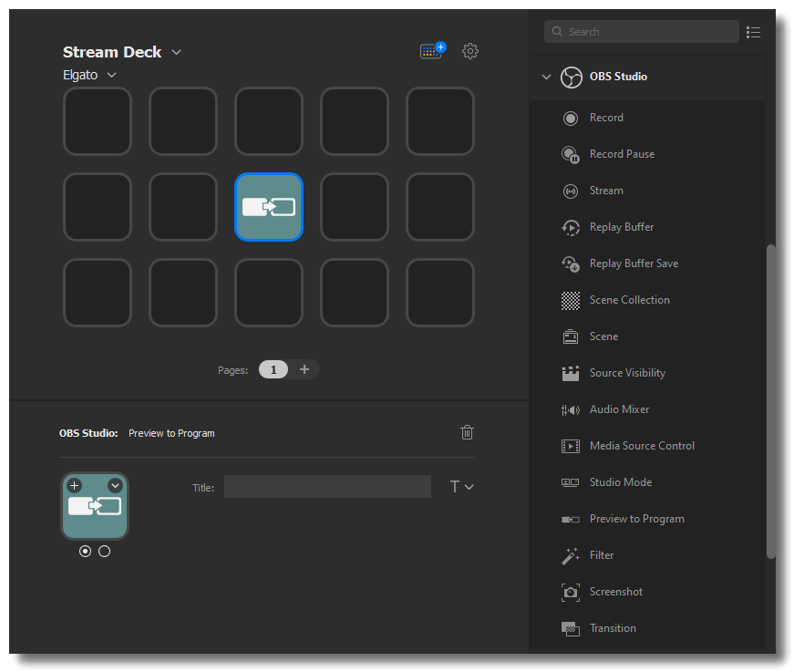This screenshot has width=794, height=672.
Task: Click the Studio Mode icon
Action: tap(571, 482)
